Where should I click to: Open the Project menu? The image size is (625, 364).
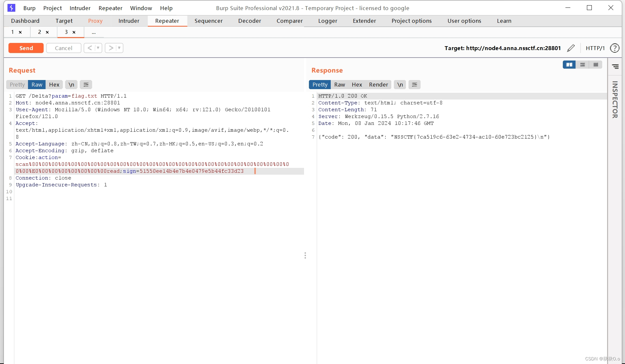click(x=52, y=8)
